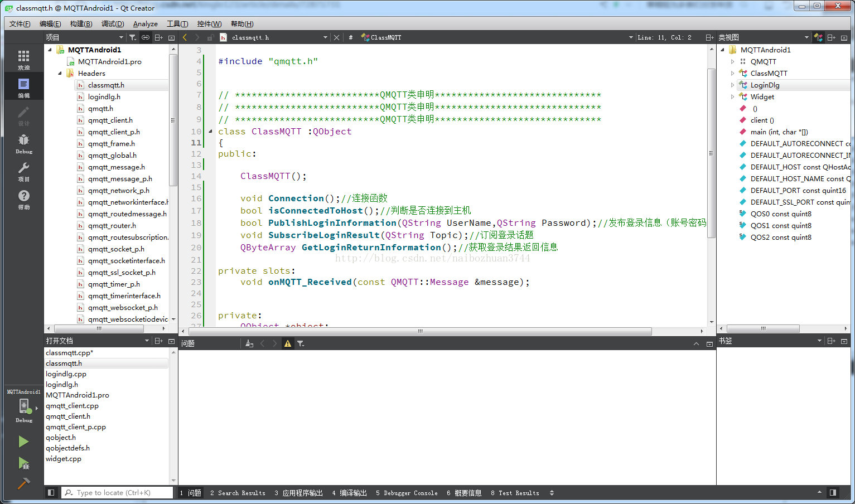Collapse the MQTTAndroid1 project node
Screen dimensions: 855x504
(x=50, y=50)
